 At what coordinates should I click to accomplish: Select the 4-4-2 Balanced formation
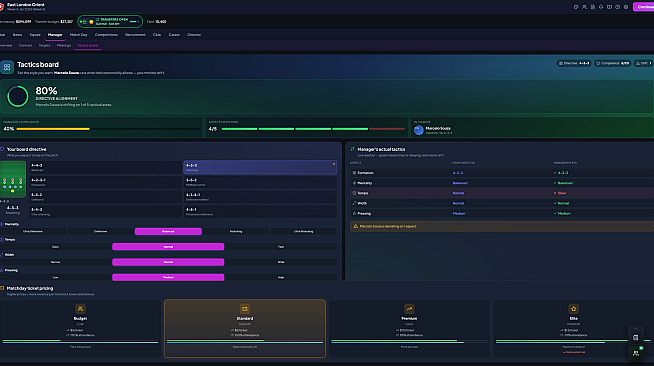pyautogui.click(x=106, y=168)
